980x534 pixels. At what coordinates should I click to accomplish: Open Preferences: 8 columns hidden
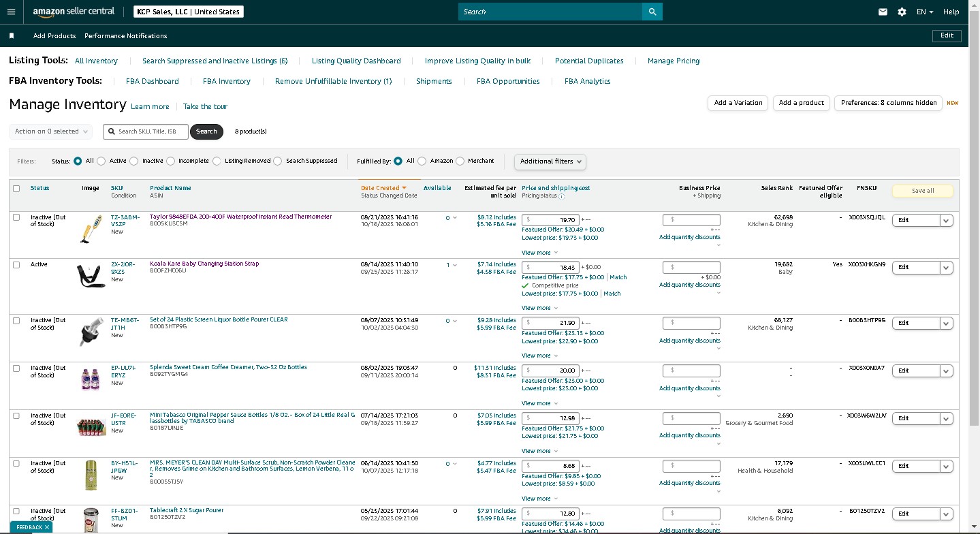tap(889, 103)
